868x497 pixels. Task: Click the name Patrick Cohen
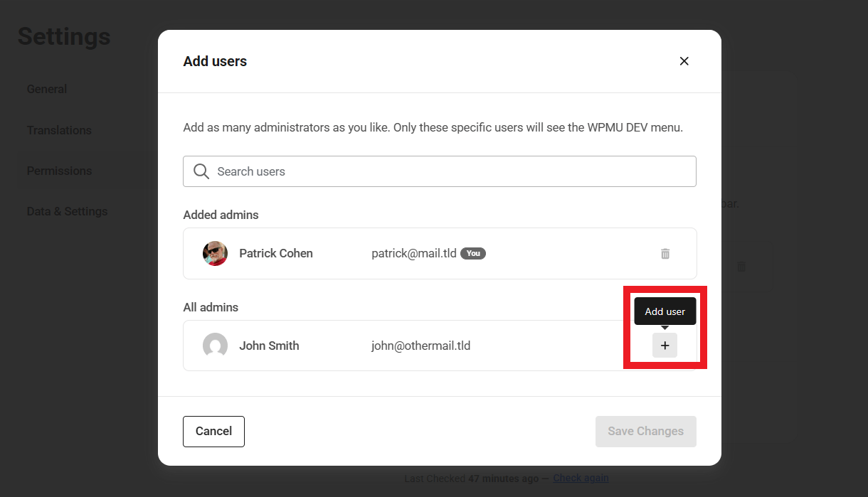(x=276, y=253)
